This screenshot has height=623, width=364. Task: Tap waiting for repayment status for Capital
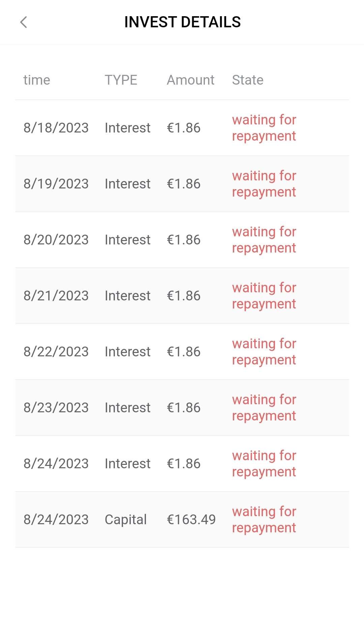264,520
